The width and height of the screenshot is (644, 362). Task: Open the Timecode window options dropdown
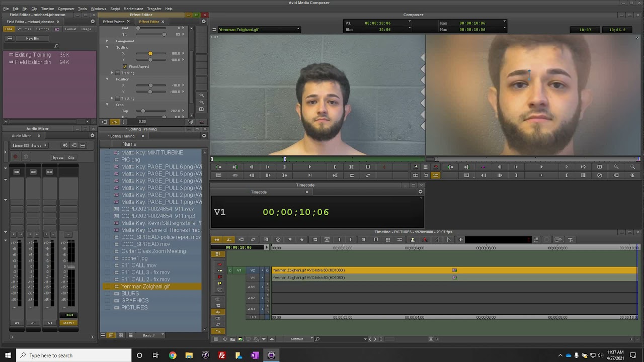(x=421, y=192)
